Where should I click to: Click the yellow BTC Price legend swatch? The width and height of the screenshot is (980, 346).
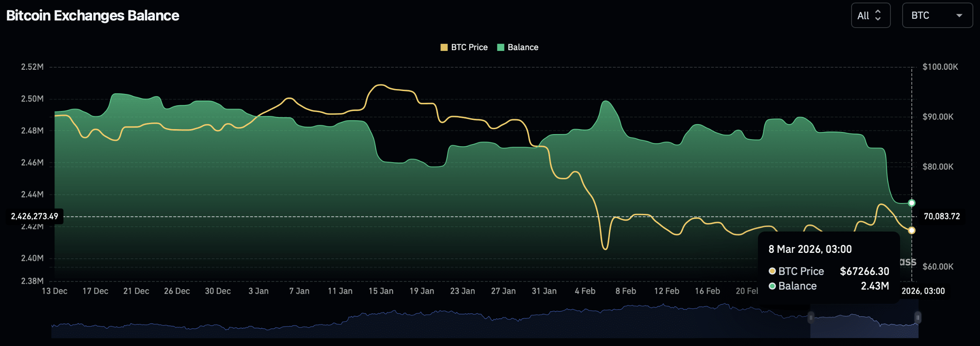pos(444,47)
